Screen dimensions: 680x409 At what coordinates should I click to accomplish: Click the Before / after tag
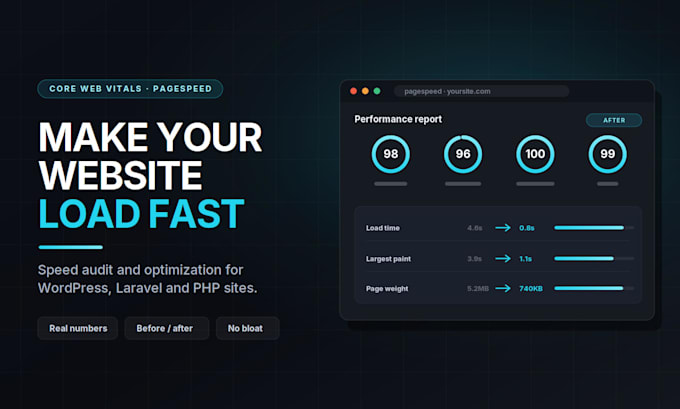point(167,328)
